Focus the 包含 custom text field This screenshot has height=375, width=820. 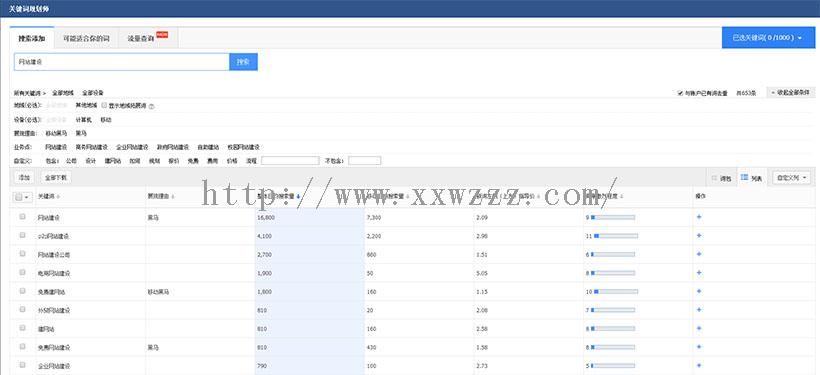pos(290,161)
